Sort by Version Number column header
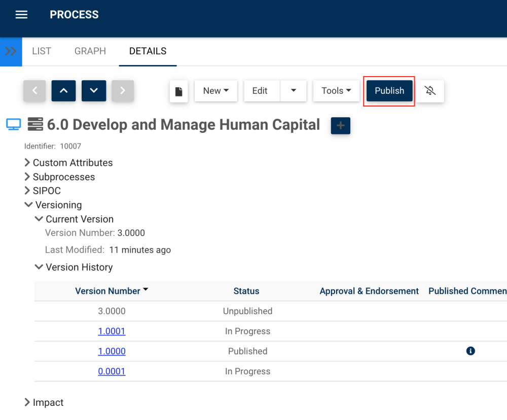This screenshot has width=507, height=420. (x=108, y=291)
